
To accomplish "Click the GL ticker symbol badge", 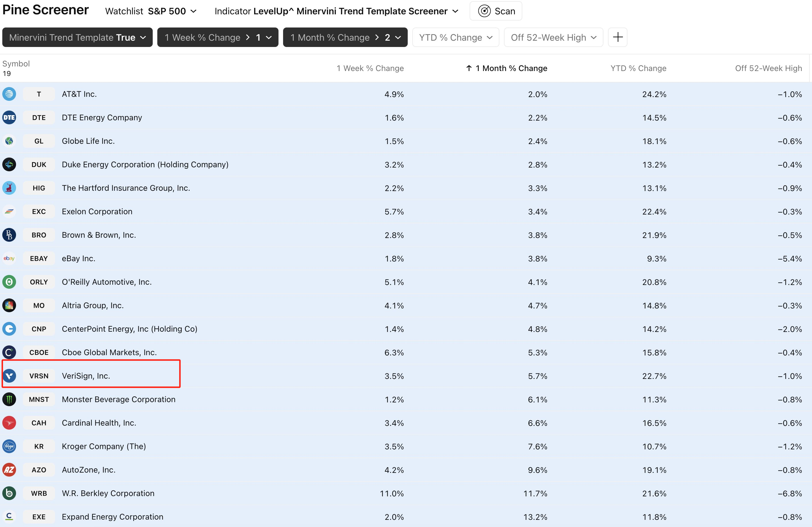I will [x=39, y=141].
